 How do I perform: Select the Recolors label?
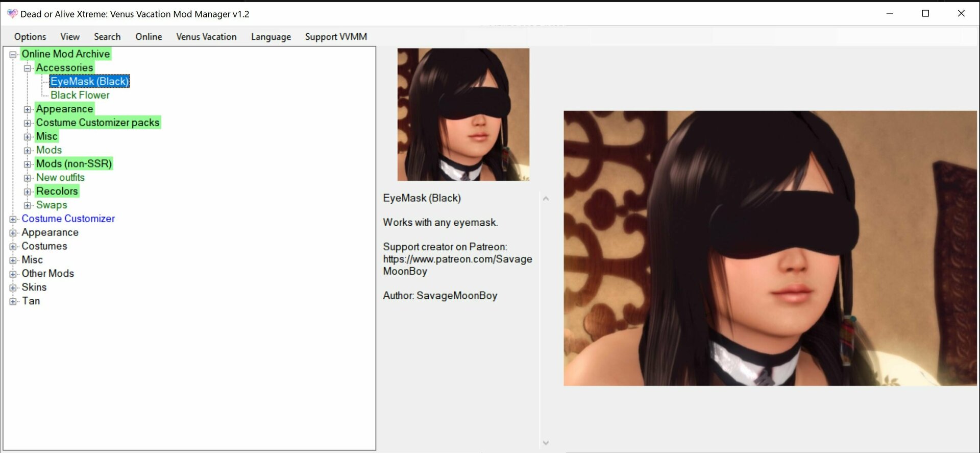pos(57,191)
